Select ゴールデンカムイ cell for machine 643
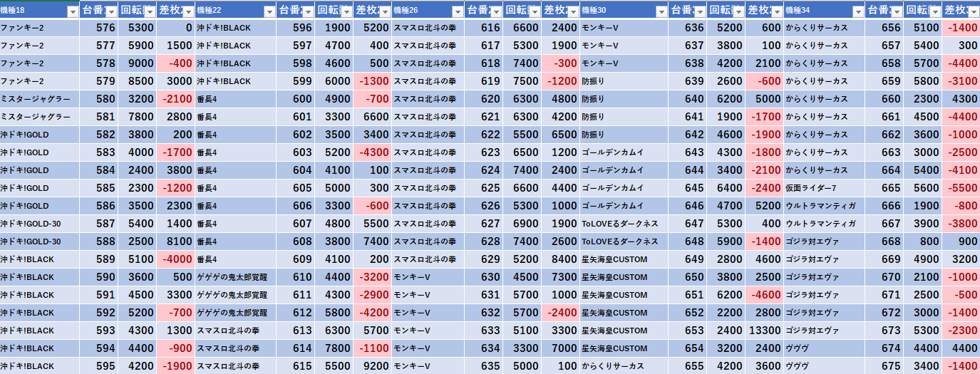The image size is (980, 374). (x=624, y=152)
